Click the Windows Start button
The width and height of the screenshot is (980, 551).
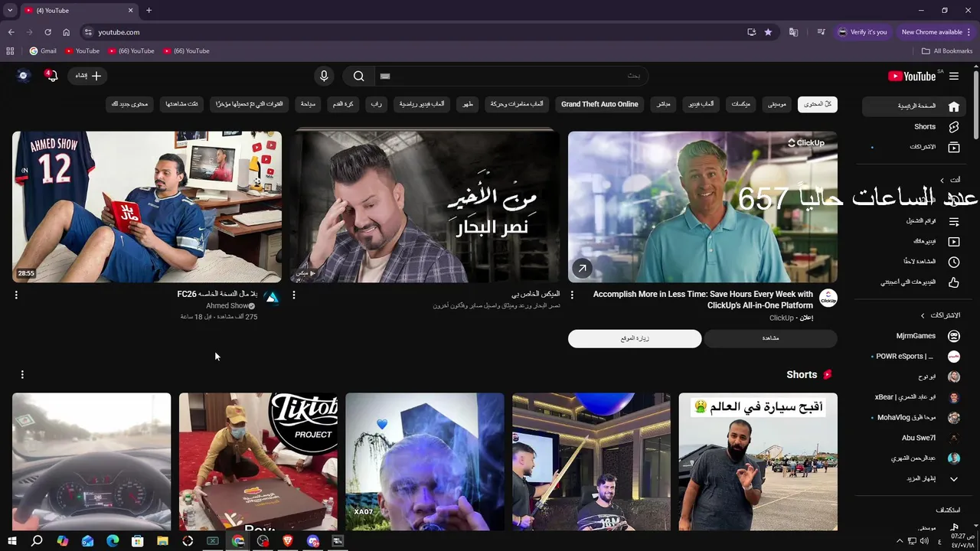[x=11, y=541]
